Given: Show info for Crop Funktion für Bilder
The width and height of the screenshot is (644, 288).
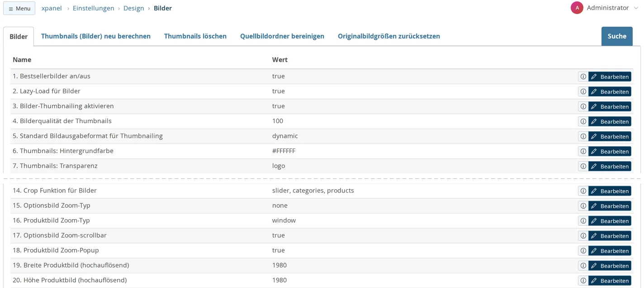Looking at the screenshot, I should click(x=583, y=191).
